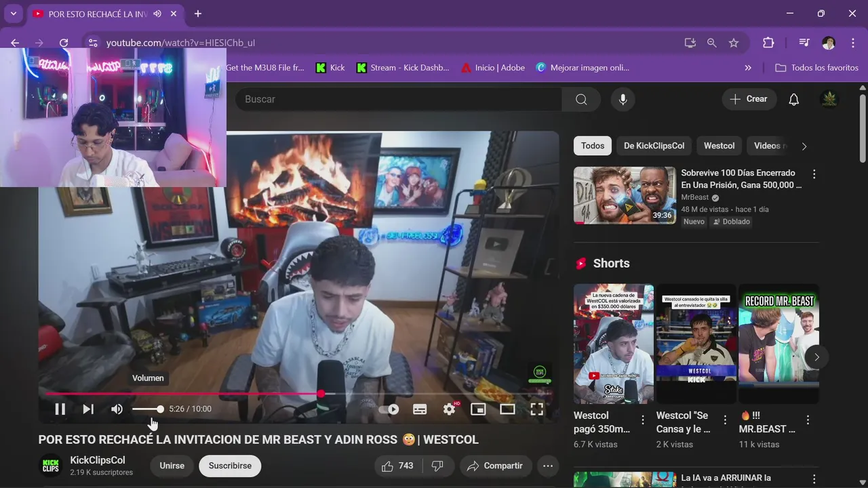Open options for the MrBeast prison video
Screen dimensions: 868x488
tap(814, 174)
